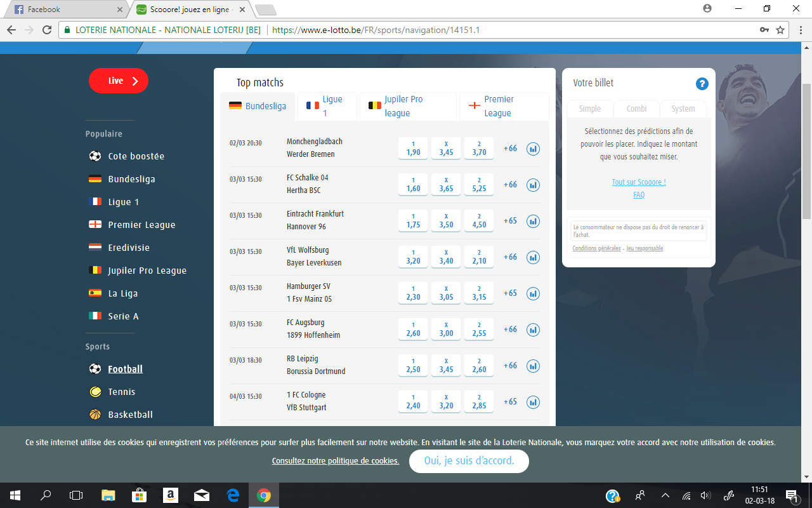Screen dimensions: 812x508
Task: Expand +66 more bets for FC Schalke 04
Action: click(x=510, y=185)
